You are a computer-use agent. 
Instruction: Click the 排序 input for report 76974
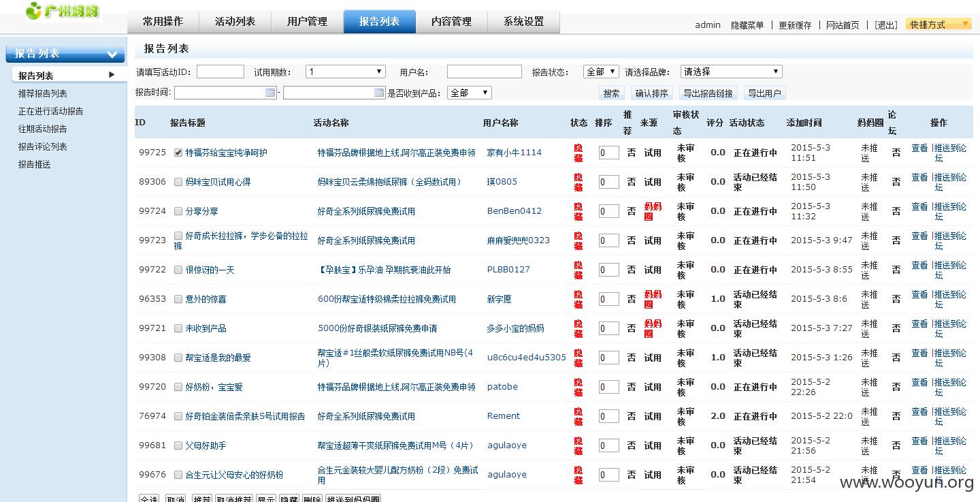click(608, 417)
